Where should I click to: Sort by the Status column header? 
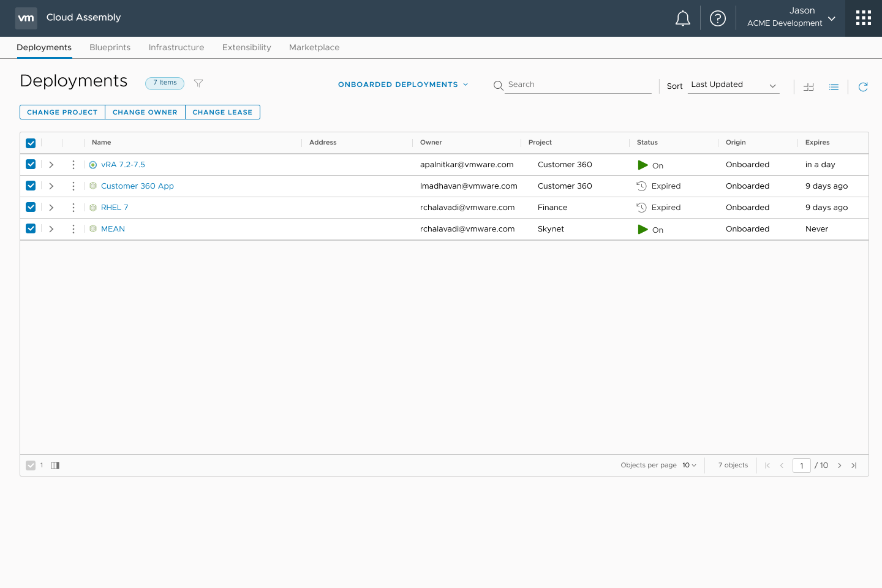coord(647,143)
